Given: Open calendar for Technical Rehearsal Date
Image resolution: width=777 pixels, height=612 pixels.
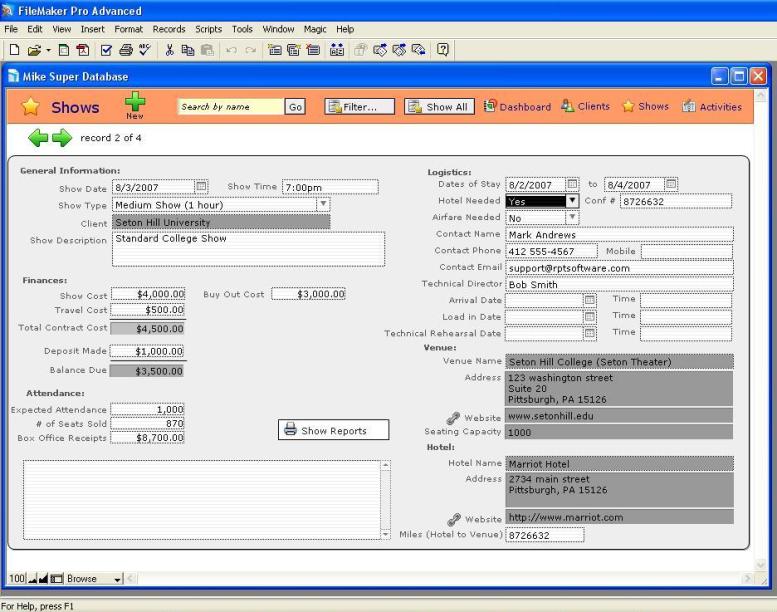Looking at the screenshot, I should (590, 334).
